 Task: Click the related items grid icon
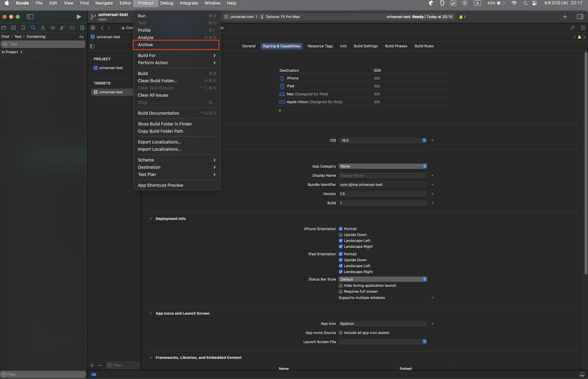coord(93,28)
